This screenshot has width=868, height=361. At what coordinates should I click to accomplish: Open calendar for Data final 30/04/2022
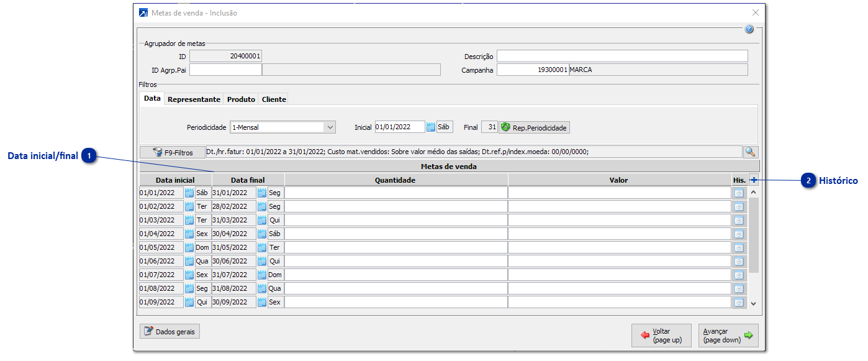[262, 234]
